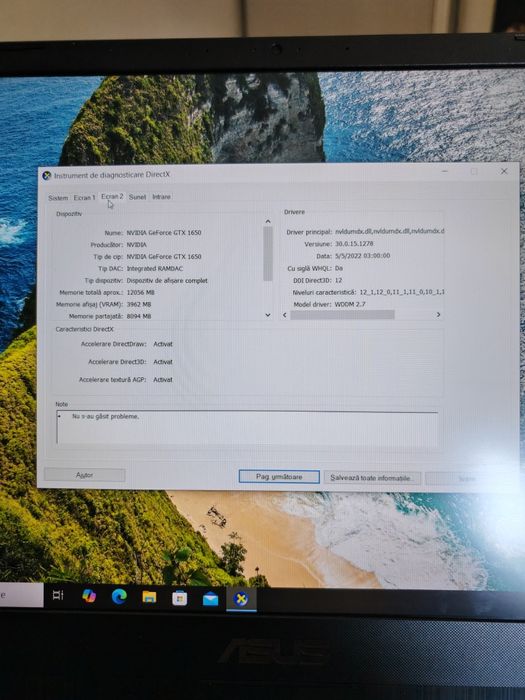Click the 'Integrated RAMDAC' value
The image size is (525, 700).
click(x=155, y=269)
